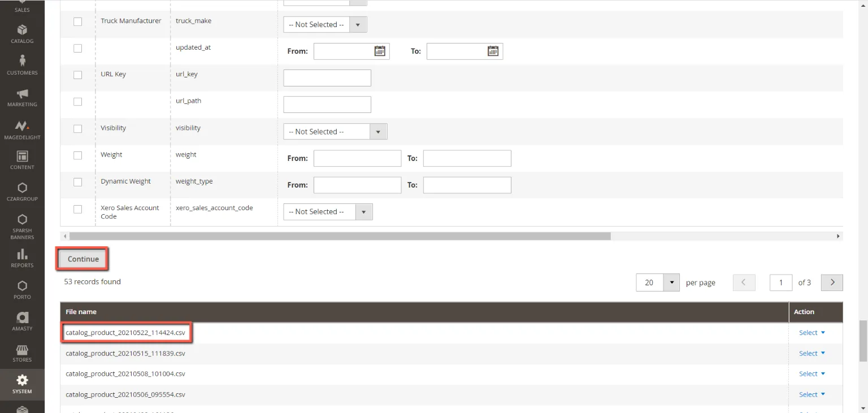Screen dimensions: 868x413
Task: Open xero_sales_account_code dropdown
Action: tap(328, 212)
